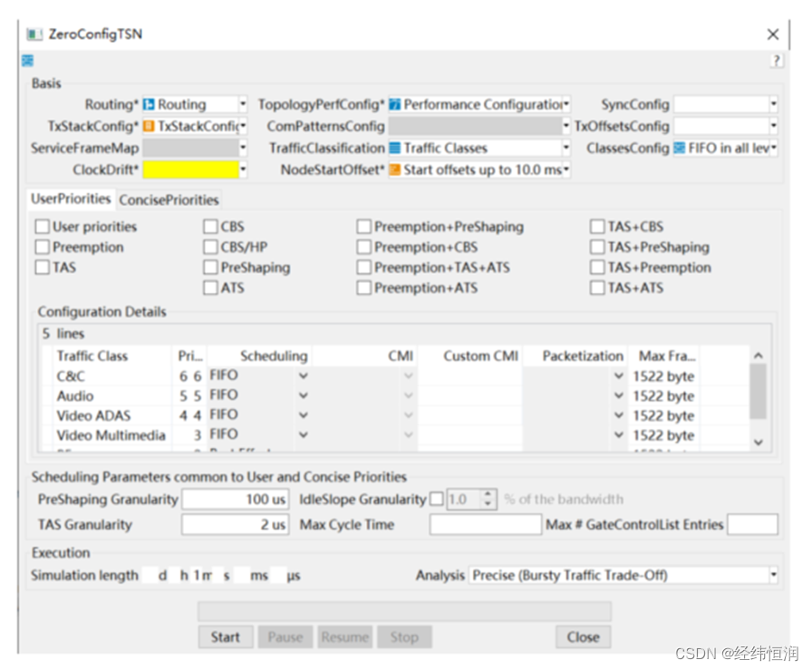Expand the TxOffsetsConfig dropdown
Viewport: 812px width, 670px height.
point(774,126)
